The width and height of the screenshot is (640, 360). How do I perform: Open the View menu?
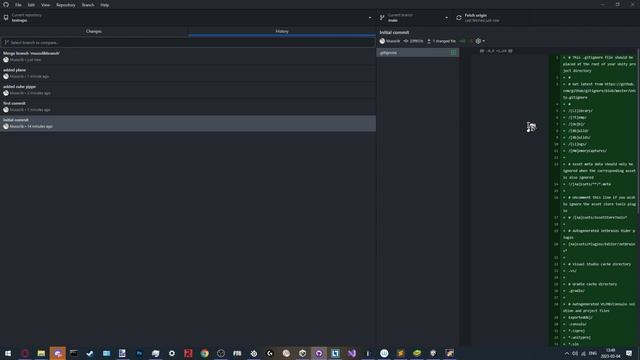45,5
